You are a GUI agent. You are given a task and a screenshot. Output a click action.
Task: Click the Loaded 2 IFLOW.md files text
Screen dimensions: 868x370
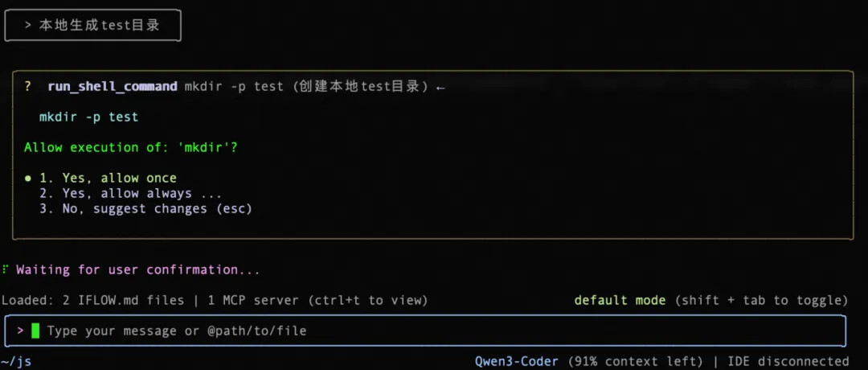[x=94, y=300]
